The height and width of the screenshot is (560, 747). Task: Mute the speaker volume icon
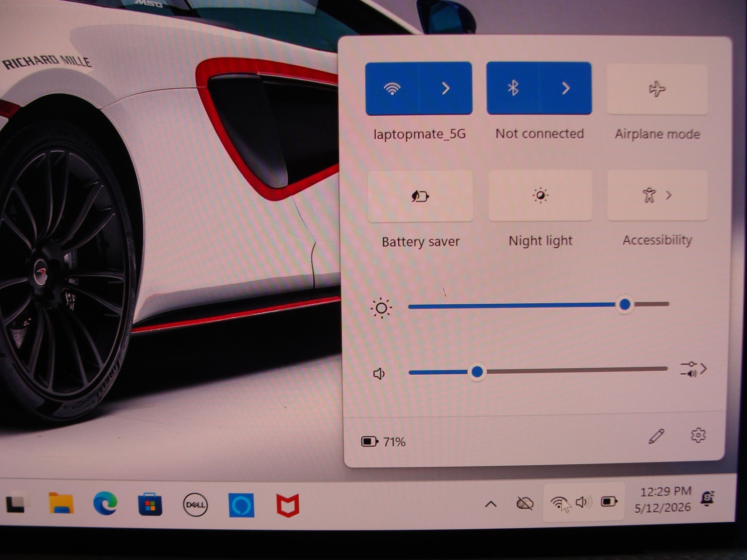[379, 373]
